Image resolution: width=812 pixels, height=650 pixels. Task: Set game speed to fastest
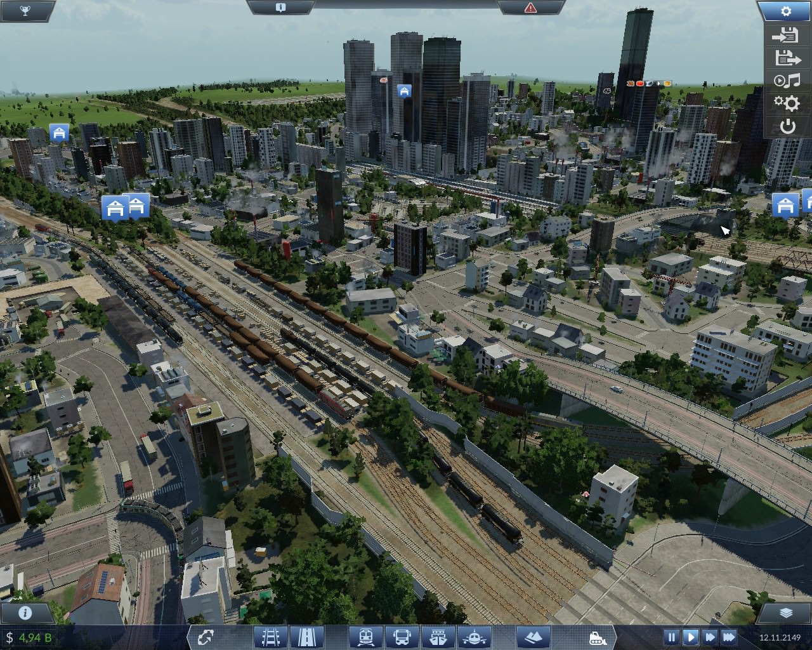pyautogui.click(x=729, y=637)
